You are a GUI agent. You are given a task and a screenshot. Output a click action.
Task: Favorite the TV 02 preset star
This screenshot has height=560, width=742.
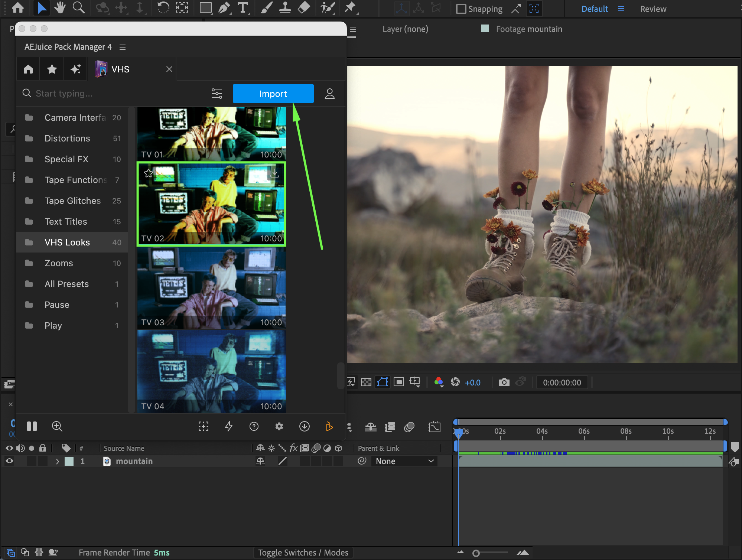(x=149, y=173)
